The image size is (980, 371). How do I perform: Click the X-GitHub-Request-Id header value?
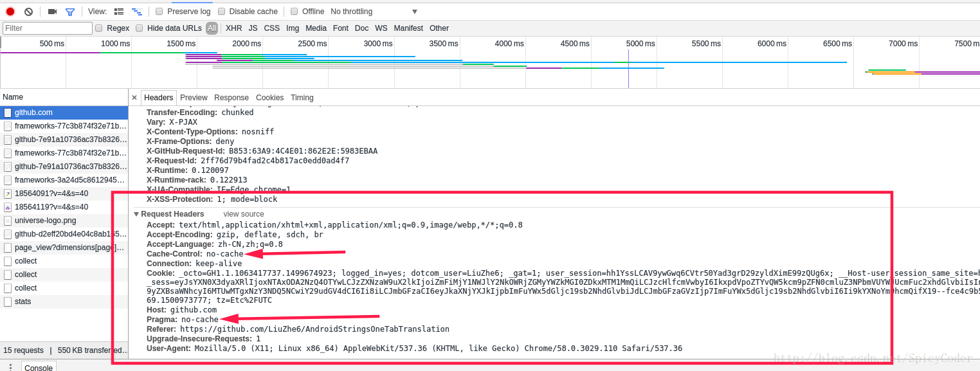(304, 151)
